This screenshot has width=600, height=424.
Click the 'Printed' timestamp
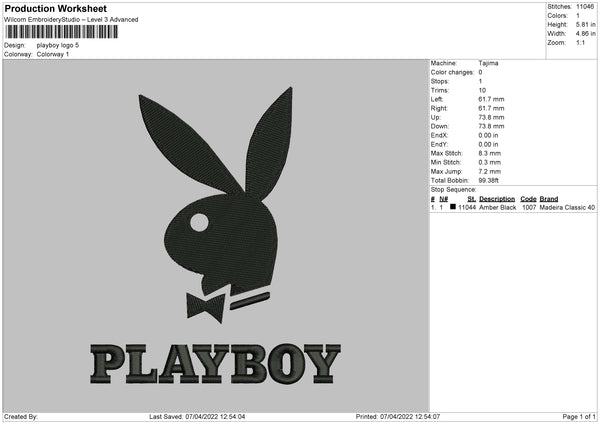(398, 416)
